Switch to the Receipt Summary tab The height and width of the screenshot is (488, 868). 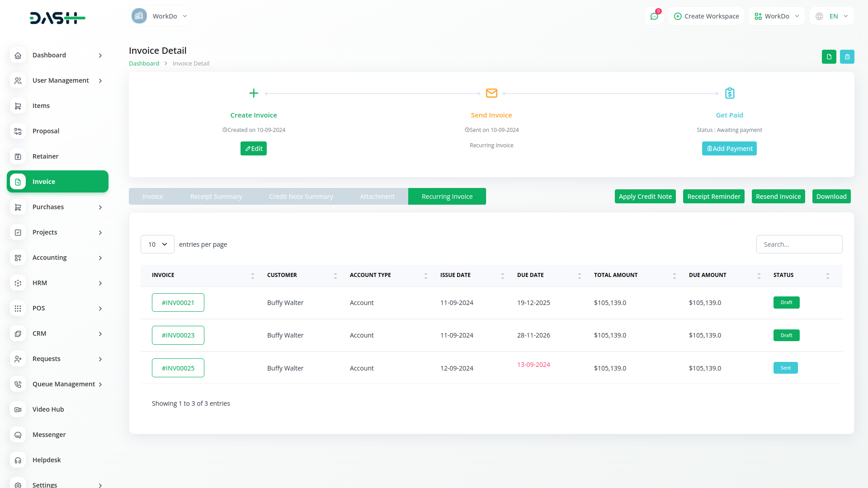point(216,197)
